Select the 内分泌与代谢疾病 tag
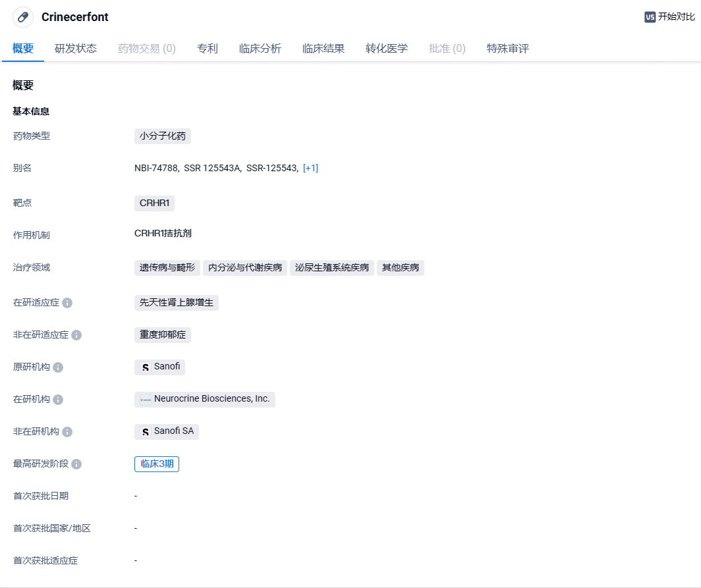 [x=245, y=267]
